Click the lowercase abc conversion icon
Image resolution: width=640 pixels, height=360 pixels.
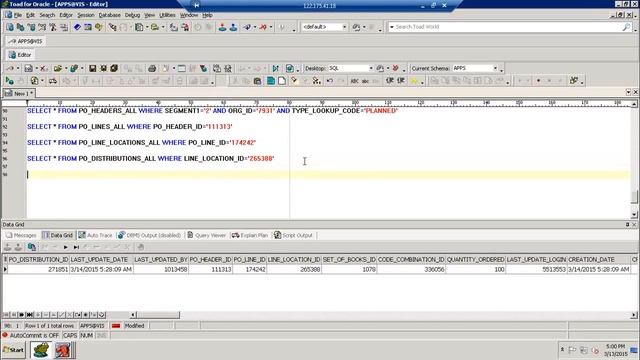(x=365, y=81)
